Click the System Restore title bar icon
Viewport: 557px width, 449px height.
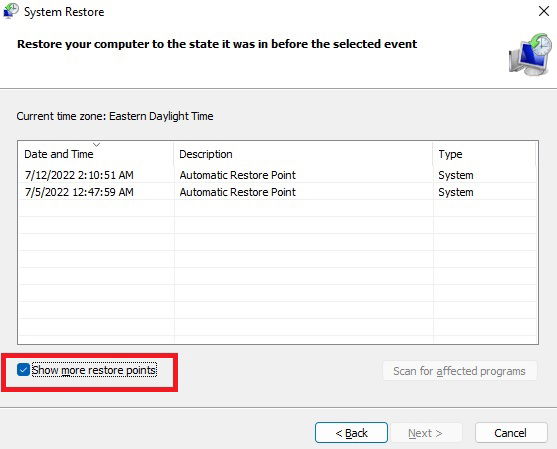[11, 11]
